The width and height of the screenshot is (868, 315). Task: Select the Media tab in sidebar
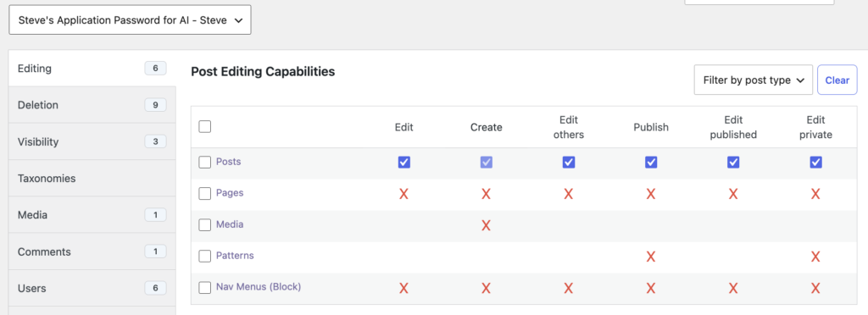[x=92, y=215]
